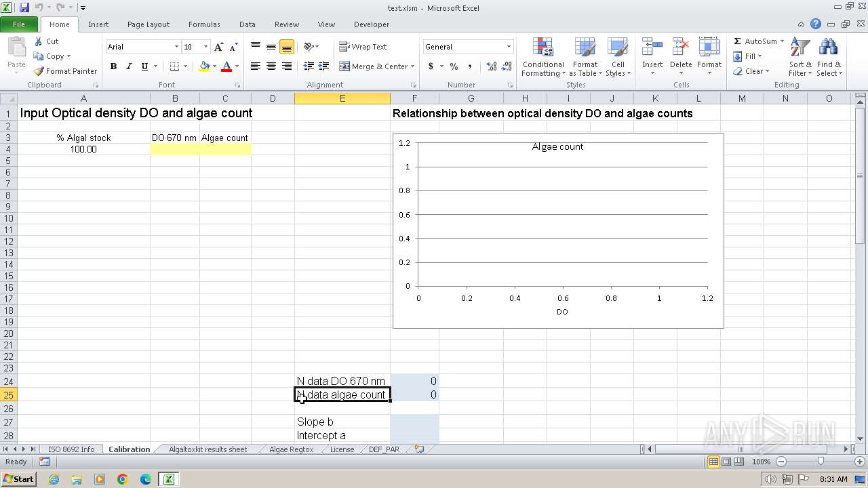Open font size dropdown showing 10

tap(205, 47)
